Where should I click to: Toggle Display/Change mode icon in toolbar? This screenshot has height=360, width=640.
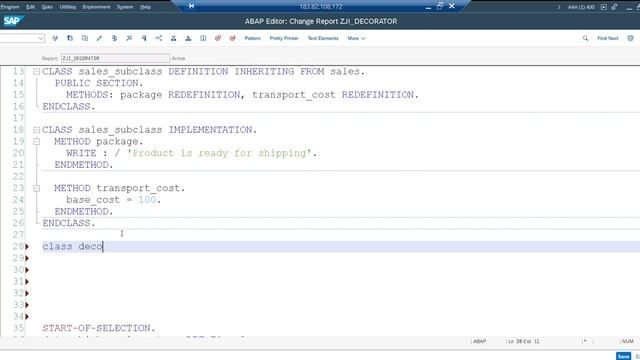click(x=55, y=38)
